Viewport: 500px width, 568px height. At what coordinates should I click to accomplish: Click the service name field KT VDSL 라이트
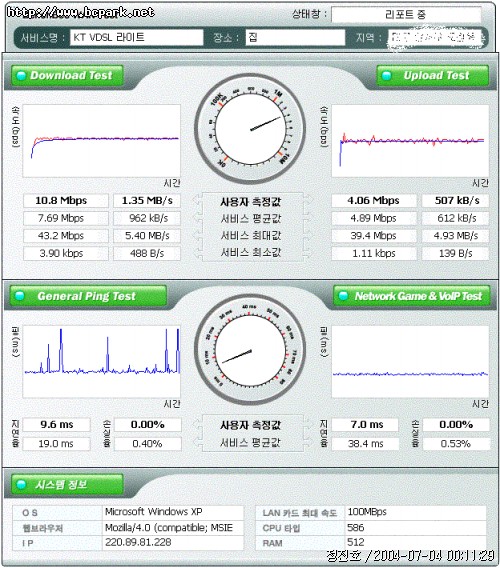click(137, 37)
